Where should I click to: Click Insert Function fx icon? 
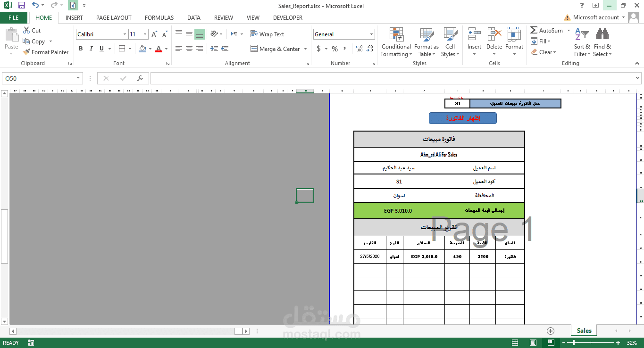(140, 78)
